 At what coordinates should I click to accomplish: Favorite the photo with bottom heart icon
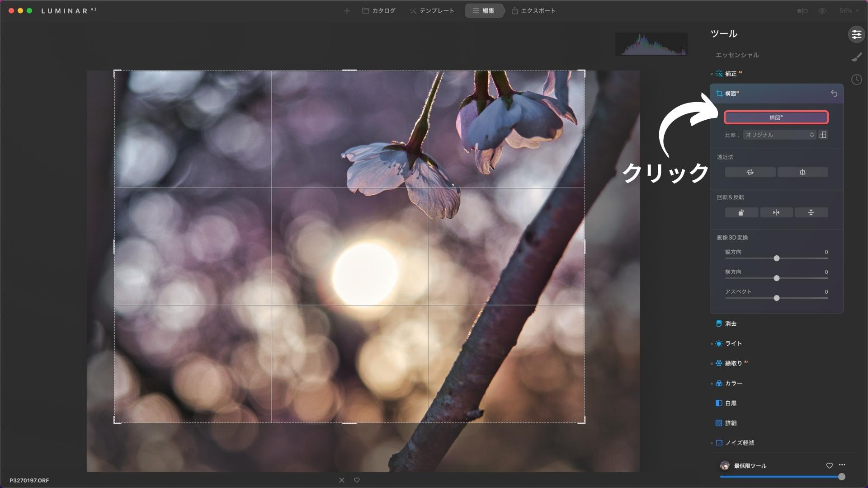pos(357,480)
